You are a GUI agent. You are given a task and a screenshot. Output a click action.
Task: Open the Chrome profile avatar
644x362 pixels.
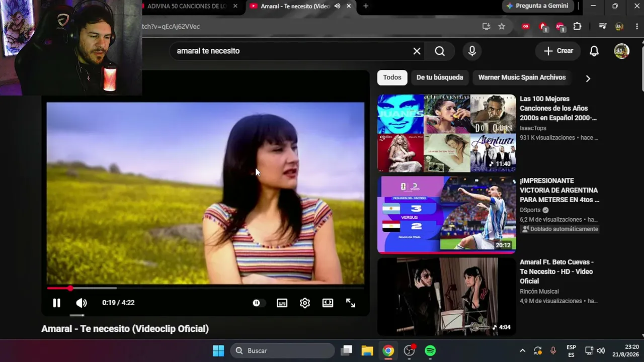point(619,26)
